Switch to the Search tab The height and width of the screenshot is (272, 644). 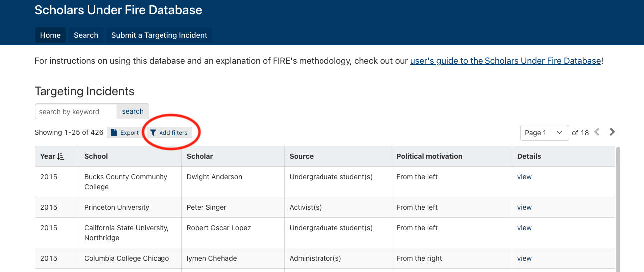(86, 35)
